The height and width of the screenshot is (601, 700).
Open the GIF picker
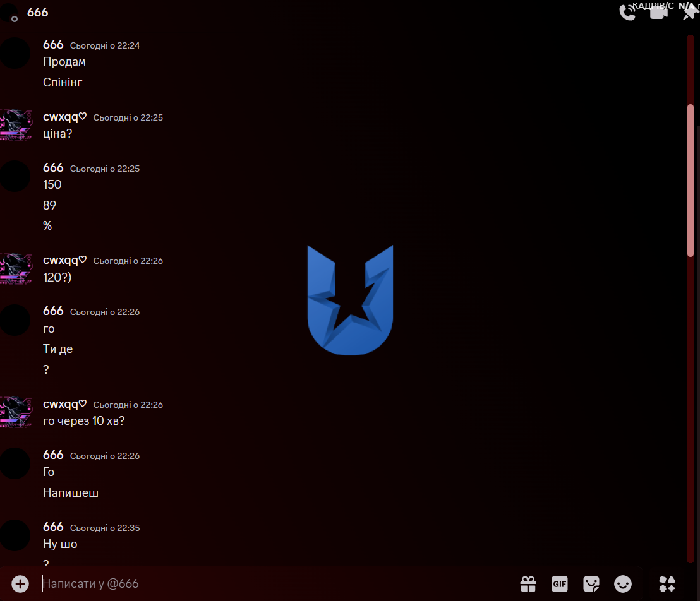pyautogui.click(x=559, y=583)
